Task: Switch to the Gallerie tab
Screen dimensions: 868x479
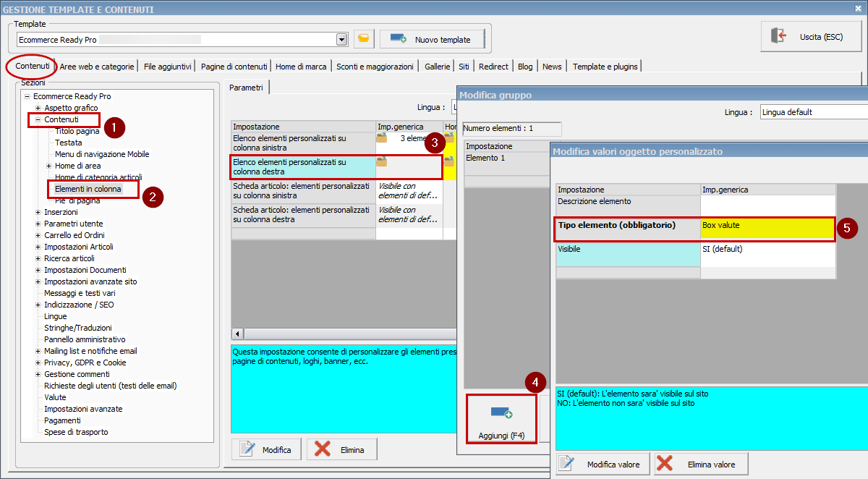Action: [437, 67]
